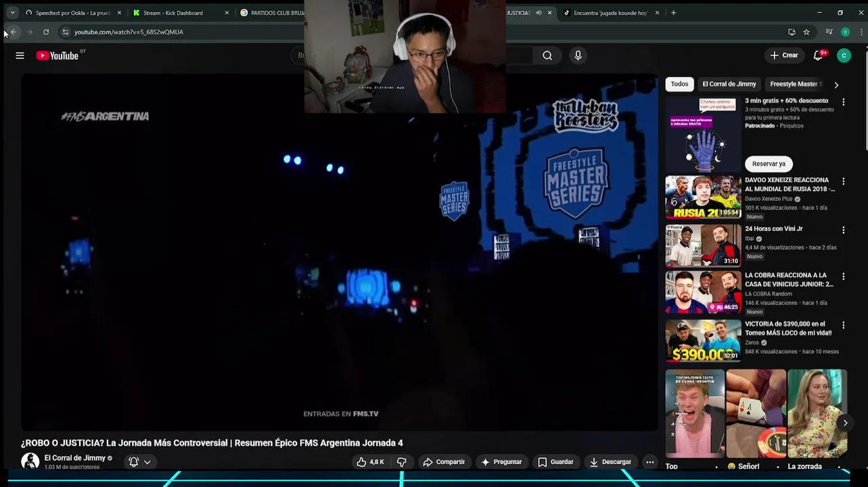Open options for DAVOO XENEIZE video
Image resolution: width=868 pixels, height=487 pixels.
point(843,182)
